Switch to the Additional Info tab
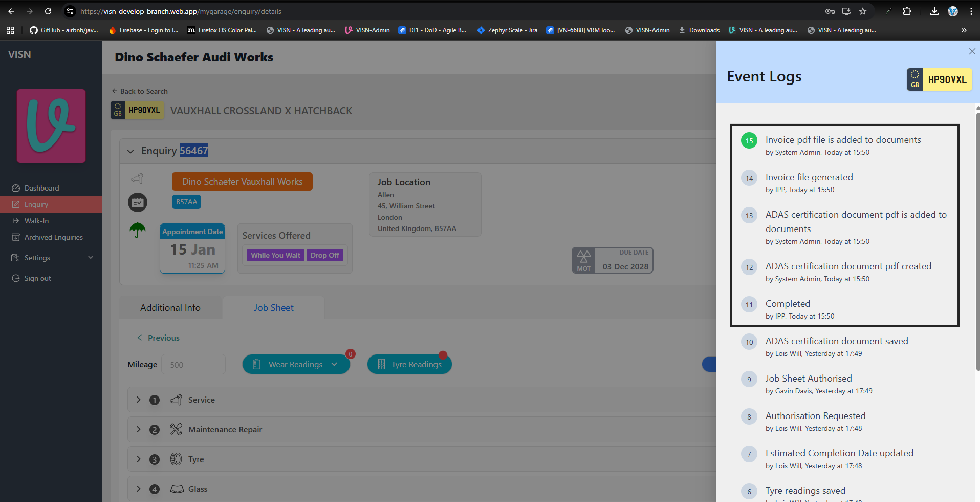980x502 pixels. (170, 308)
